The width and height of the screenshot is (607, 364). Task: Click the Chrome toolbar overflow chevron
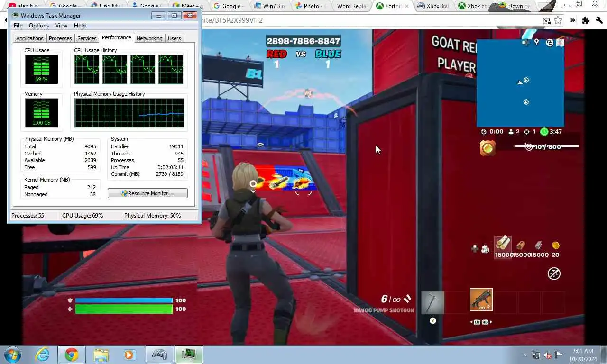pyautogui.click(x=573, y=20)
